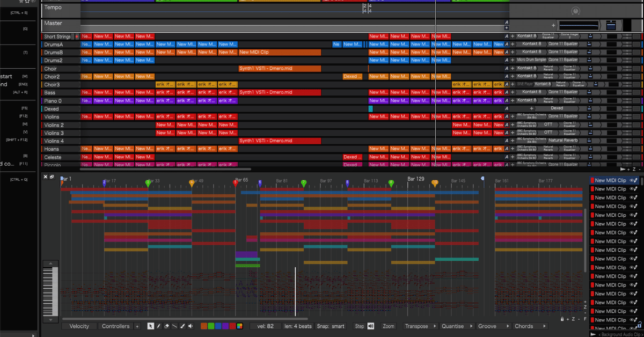Open the Groove dropdown
Screen dimensions: 644x337
coord(507,326)
